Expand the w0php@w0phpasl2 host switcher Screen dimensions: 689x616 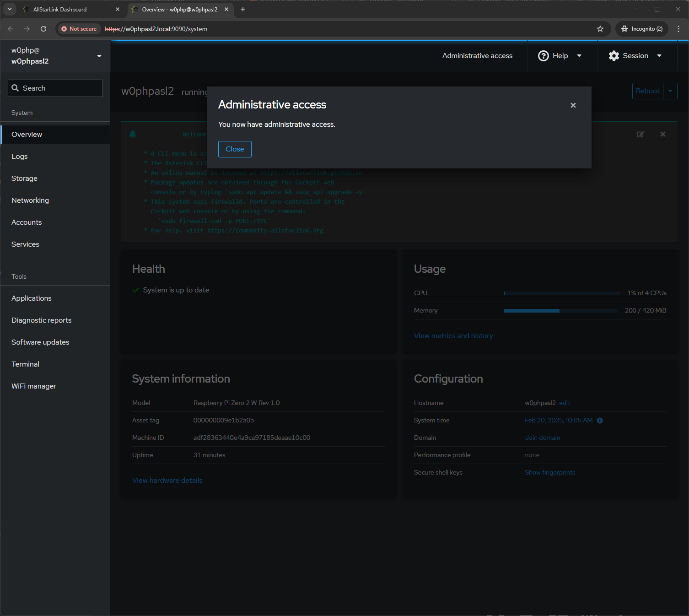point(55,56)
